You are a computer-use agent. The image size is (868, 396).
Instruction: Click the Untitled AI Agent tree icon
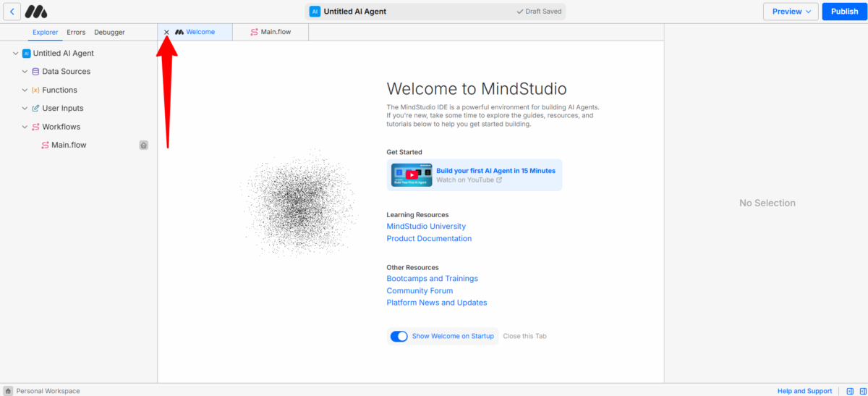(27, 54)
